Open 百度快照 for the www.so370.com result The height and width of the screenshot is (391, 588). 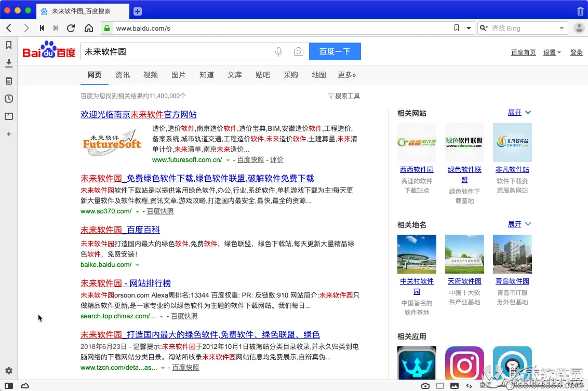coord(160,211)
